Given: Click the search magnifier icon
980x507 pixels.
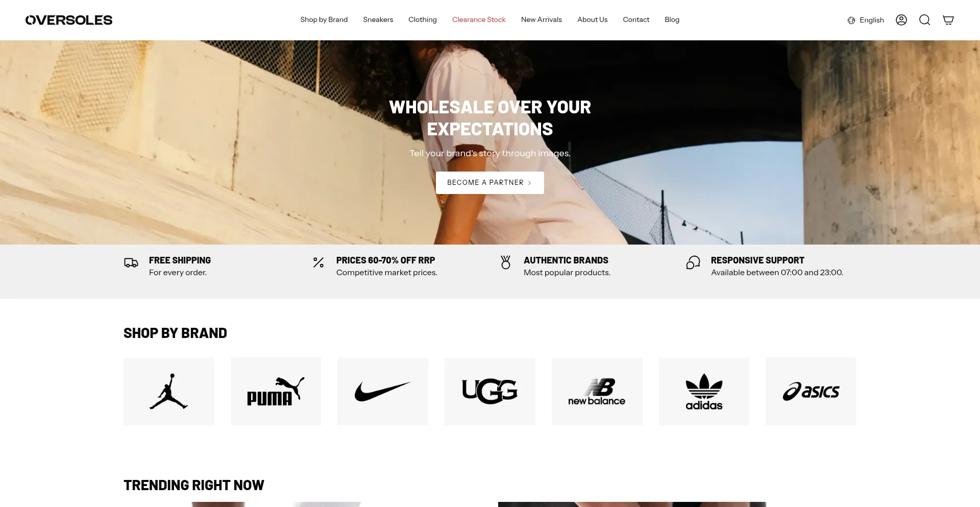Looking at the screenshot, I should [x=925, y=20].
